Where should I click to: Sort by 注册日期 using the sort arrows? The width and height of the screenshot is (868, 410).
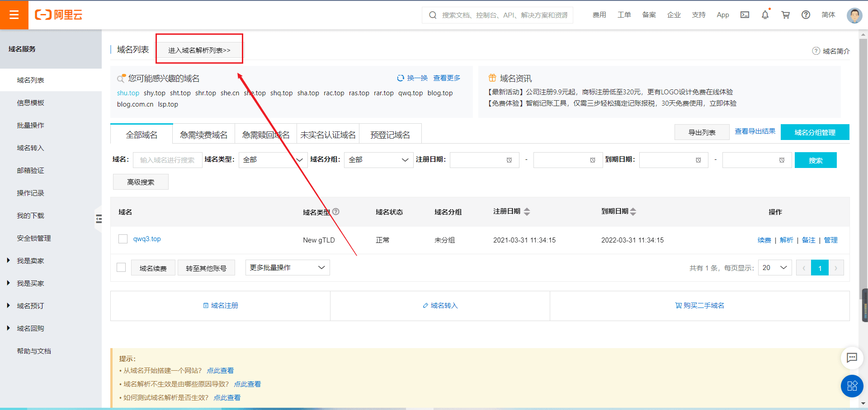527,211
